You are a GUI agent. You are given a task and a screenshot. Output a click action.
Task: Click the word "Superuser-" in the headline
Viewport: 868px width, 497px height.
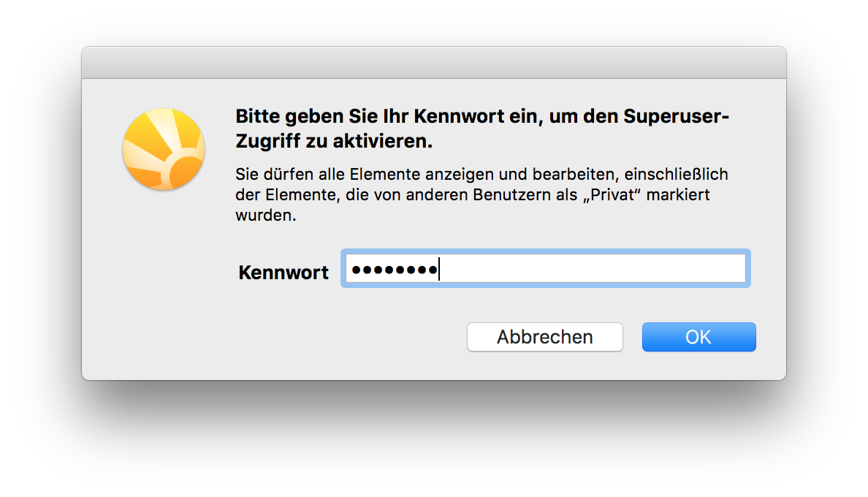(676, 116)
